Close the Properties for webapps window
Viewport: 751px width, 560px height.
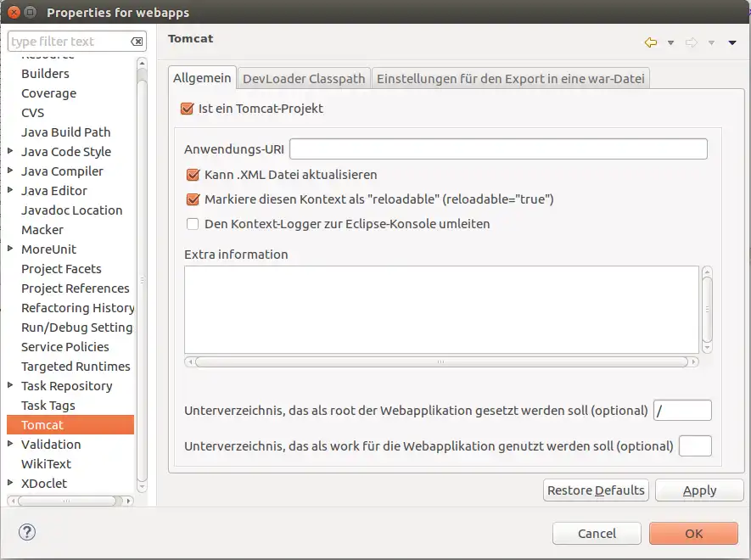[x=14, y=13]
